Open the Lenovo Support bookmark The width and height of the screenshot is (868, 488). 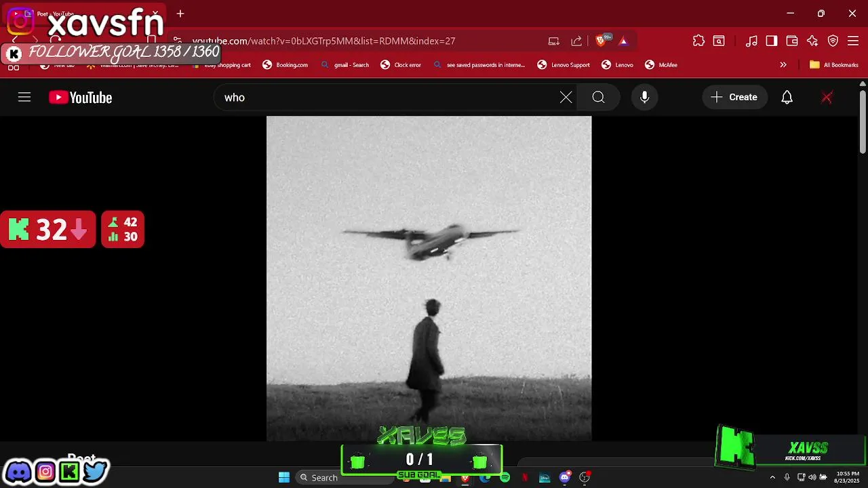[x=564, y=65]
